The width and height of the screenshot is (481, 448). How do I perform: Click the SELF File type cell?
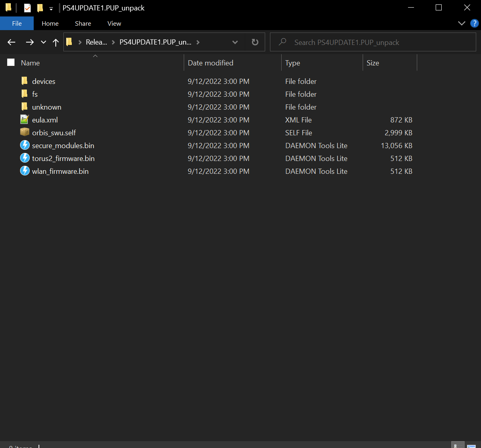pos(298,132)
